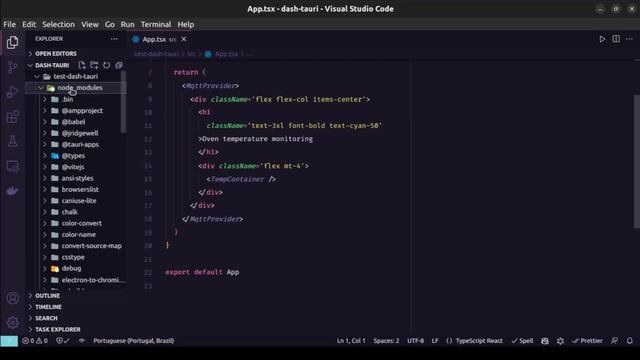Open the Edit menu
This screenshot has width=640, height=360.
[29, 24]
